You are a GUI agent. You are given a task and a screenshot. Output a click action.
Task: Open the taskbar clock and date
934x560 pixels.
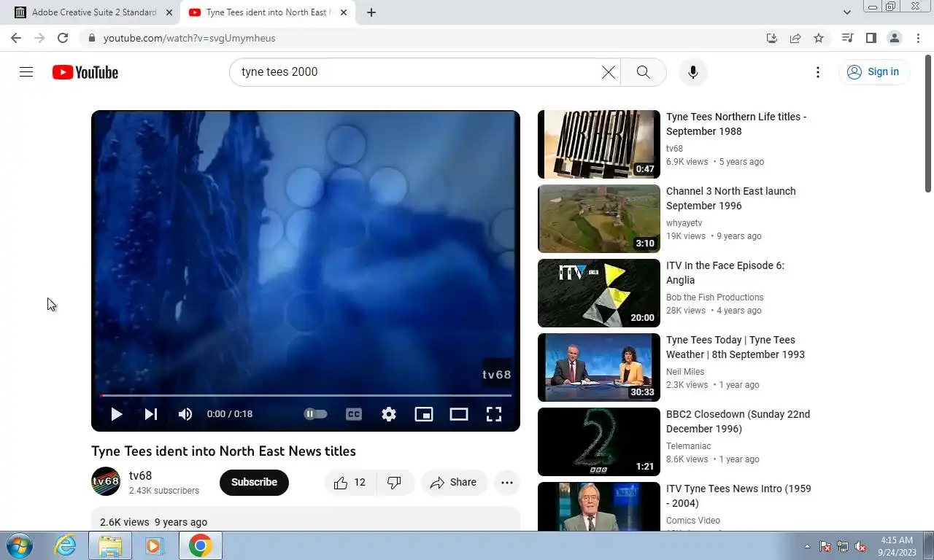[x=897, y=546]
